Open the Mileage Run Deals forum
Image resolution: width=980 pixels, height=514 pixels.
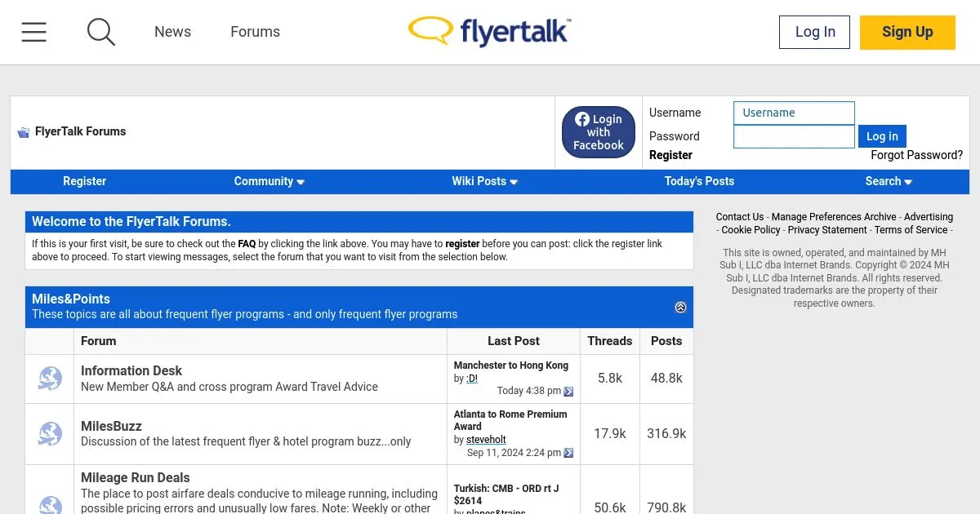point(135,477)
